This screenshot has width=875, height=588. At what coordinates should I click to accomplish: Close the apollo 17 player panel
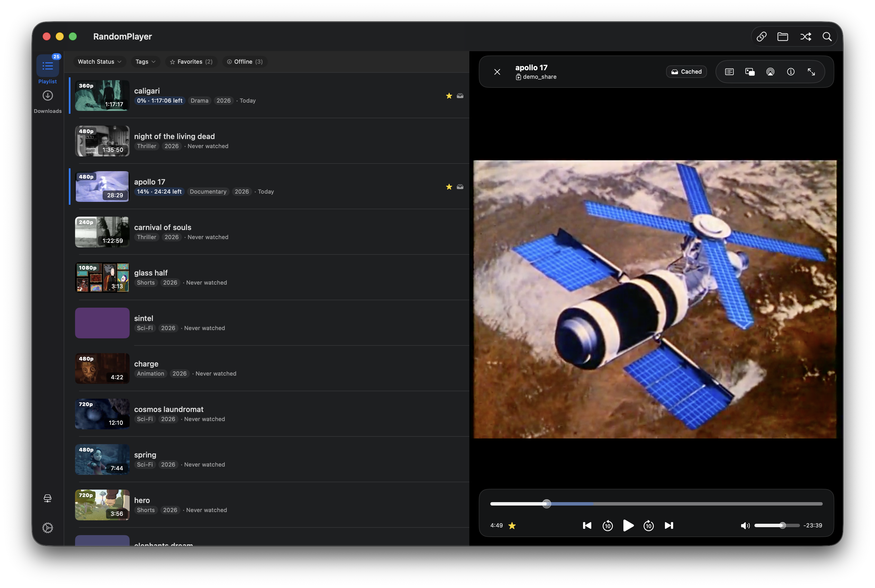pyautogui.click(x=497, y=72)
